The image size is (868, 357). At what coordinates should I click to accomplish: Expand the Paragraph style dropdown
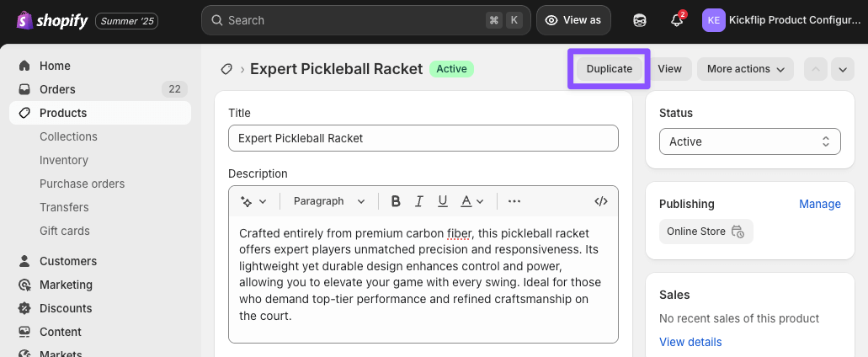[x=329, y=201]
